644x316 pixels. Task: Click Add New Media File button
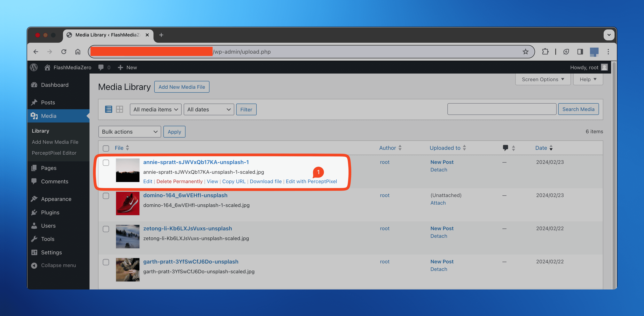point(182,87)
